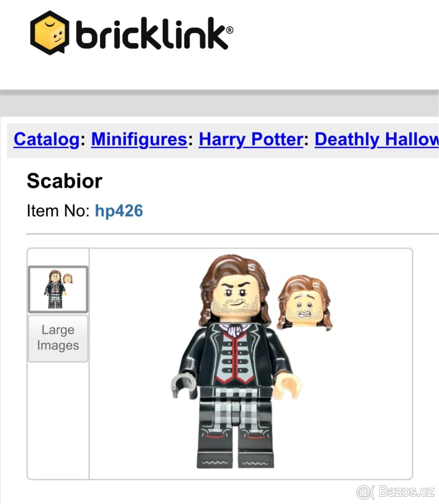This screenshot has width=439, height=504.
Task: Click the registered trademark symbol by logo
Action: click(229, 30)
